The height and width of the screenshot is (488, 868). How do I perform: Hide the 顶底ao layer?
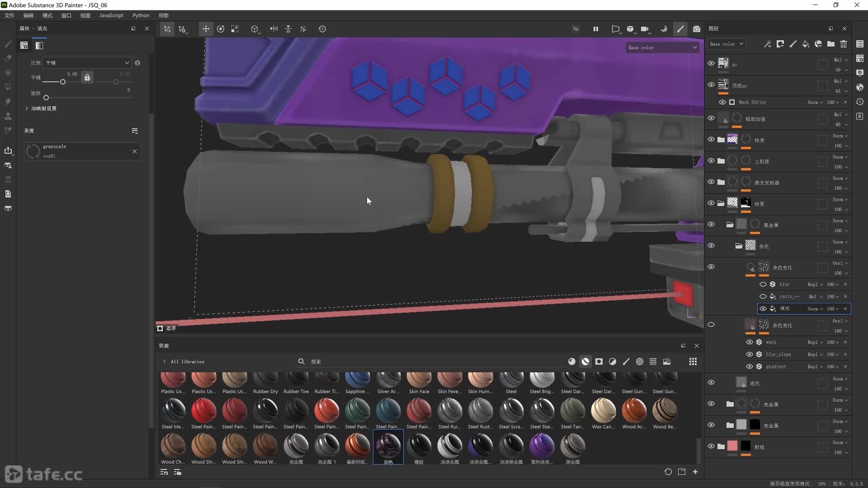pyautogui.click(x=711, y=84)
